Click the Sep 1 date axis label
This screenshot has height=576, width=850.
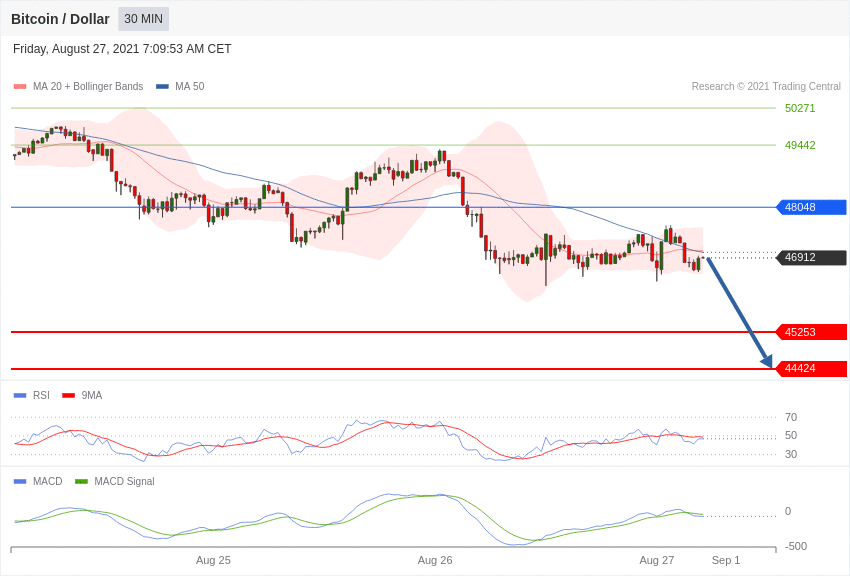tap(725, 560)
